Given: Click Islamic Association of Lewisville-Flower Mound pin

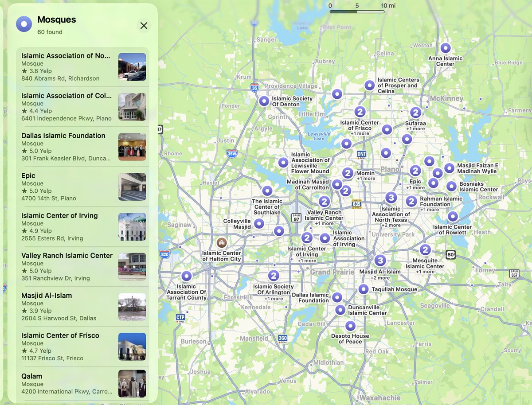Looking at the screenshot, I should pos(283,163).
